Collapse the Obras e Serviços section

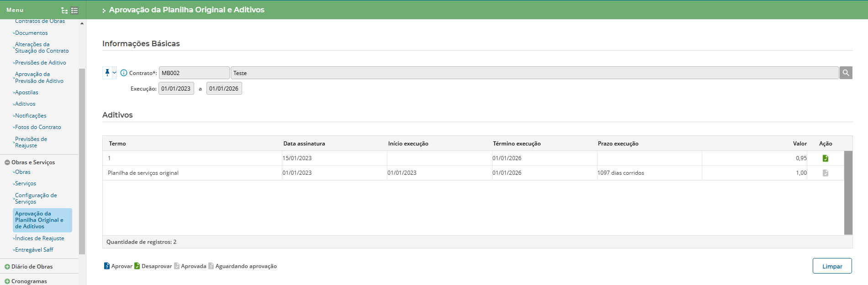[x=7, y=162]
